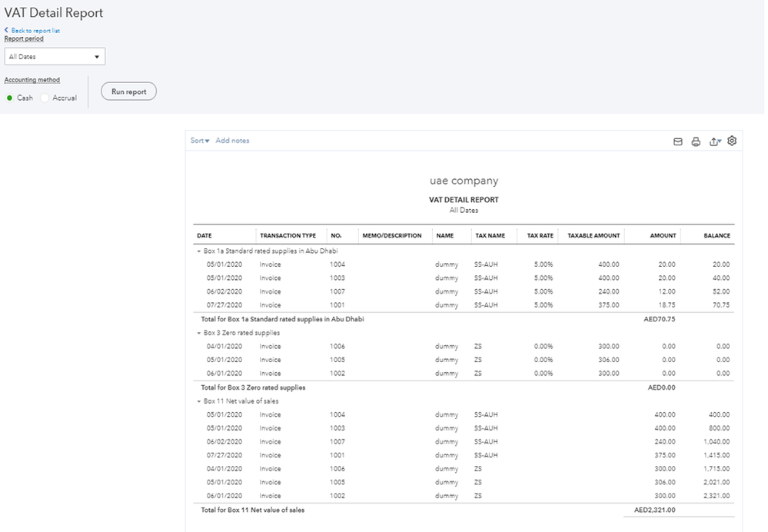Open invoice 1004 under Box 1a
The image size is (768, 532).
337,264
